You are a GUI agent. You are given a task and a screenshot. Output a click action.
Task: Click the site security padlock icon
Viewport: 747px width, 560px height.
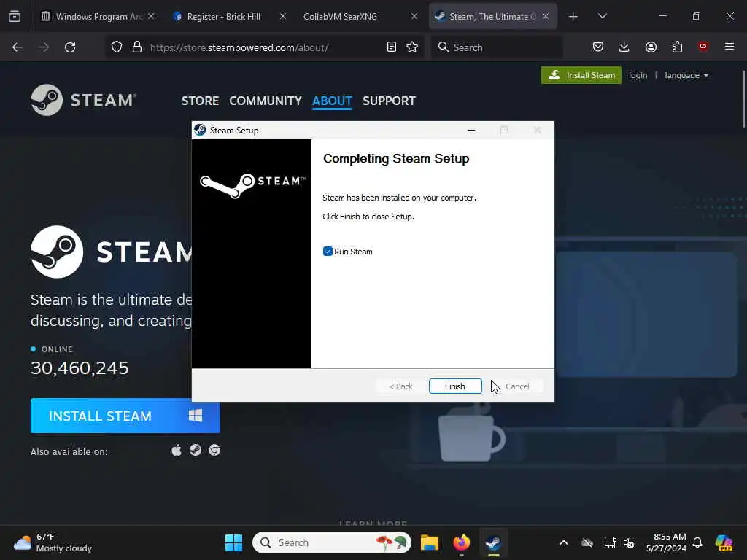[x=137, y=47]
